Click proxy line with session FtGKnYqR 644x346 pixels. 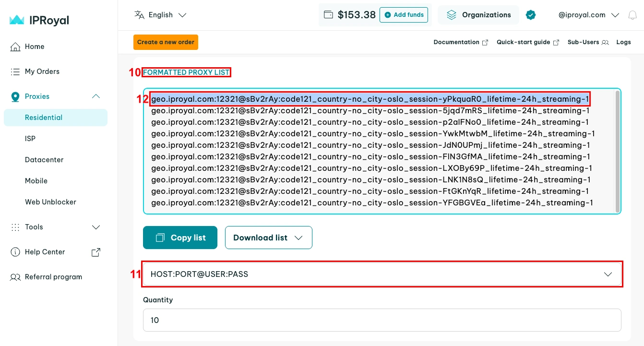pyautogui.click(x=370, y=191)
